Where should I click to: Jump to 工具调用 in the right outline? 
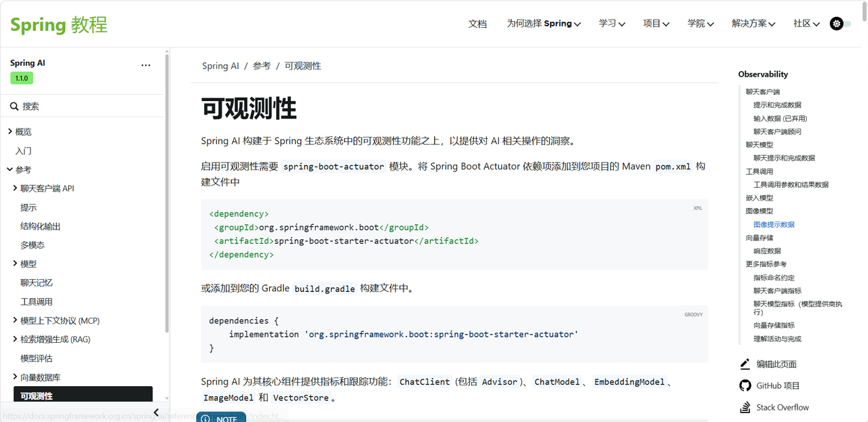(x=759, y=171)
